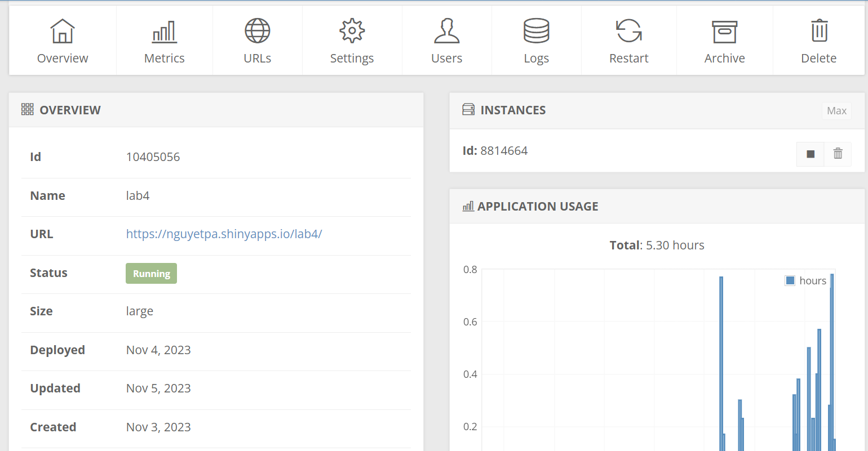Click the Delete trash can icon

click(820, 30)
